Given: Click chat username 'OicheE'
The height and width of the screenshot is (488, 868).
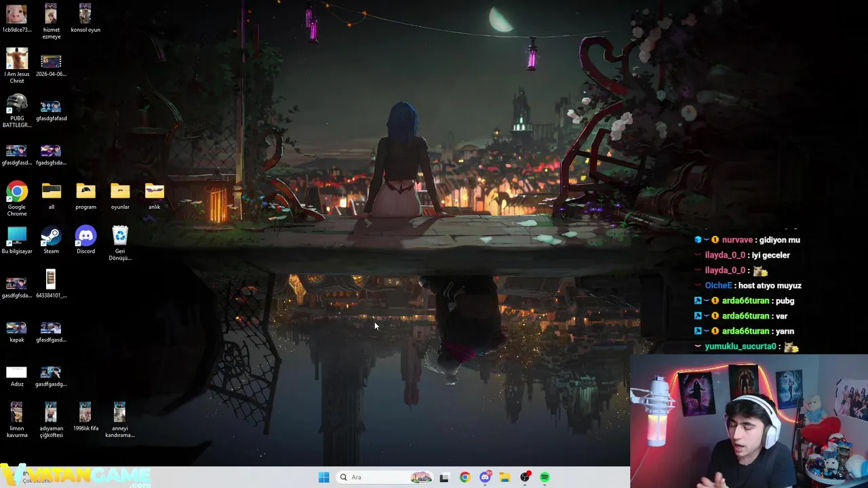Looking at the screenshot, I should tap(718, 285).
